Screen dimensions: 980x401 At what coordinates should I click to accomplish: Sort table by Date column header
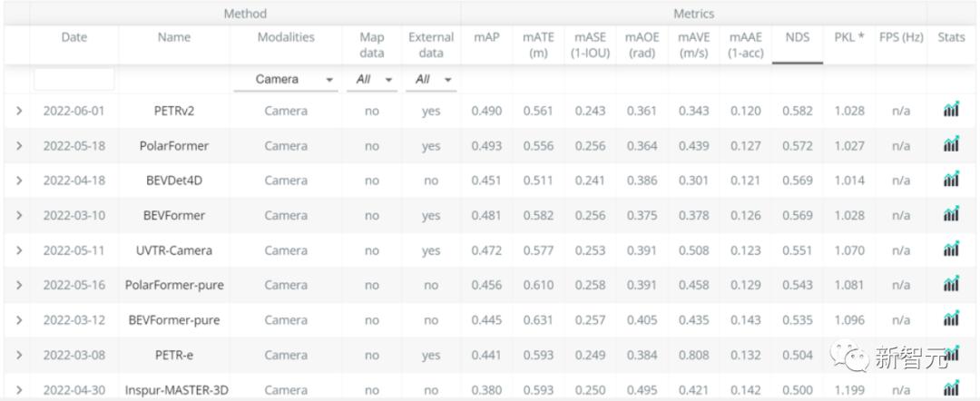[74, 37]
